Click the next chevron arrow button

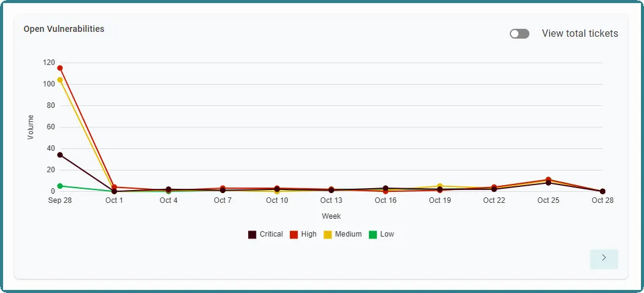tap(604, 259)
